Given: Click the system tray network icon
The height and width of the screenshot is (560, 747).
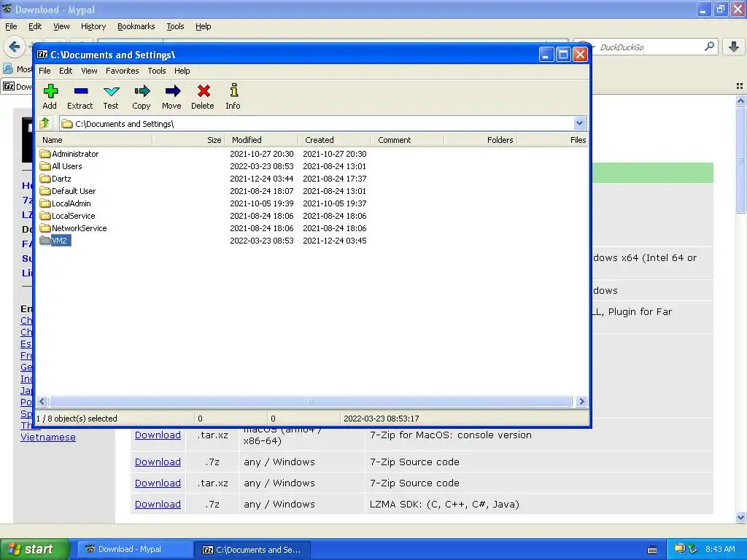Looking at the screenshot, I should tap(679, 549).
